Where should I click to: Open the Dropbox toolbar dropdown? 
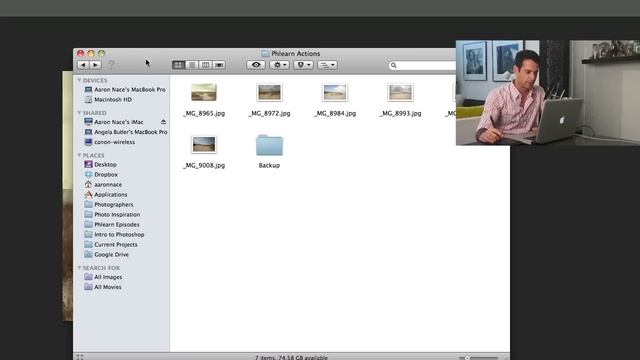pos(303,65)
